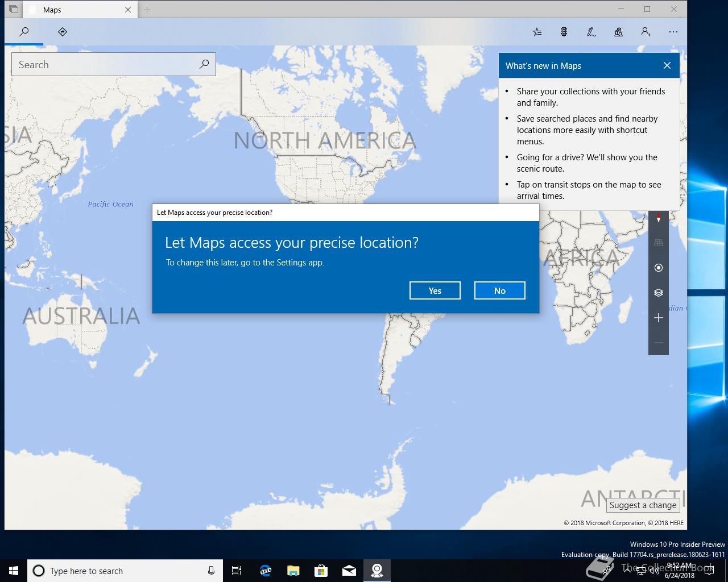Zoom out with the minus control
728x582 pixels.
(659, 343)
